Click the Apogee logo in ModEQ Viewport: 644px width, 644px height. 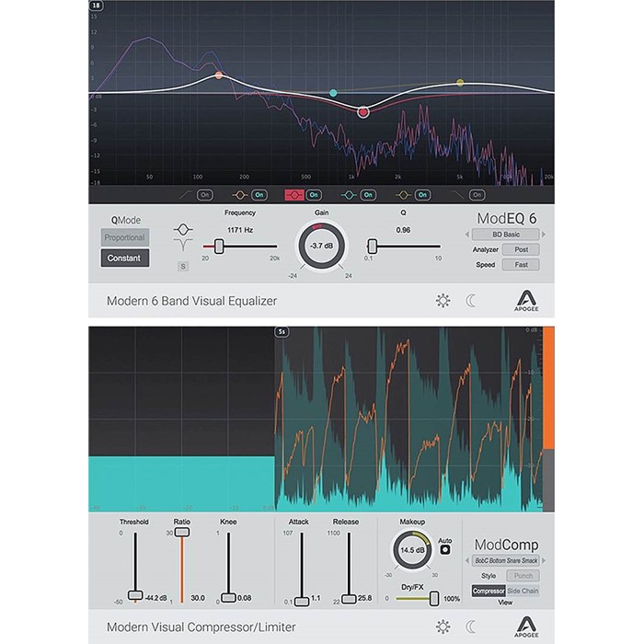[532, 300]
